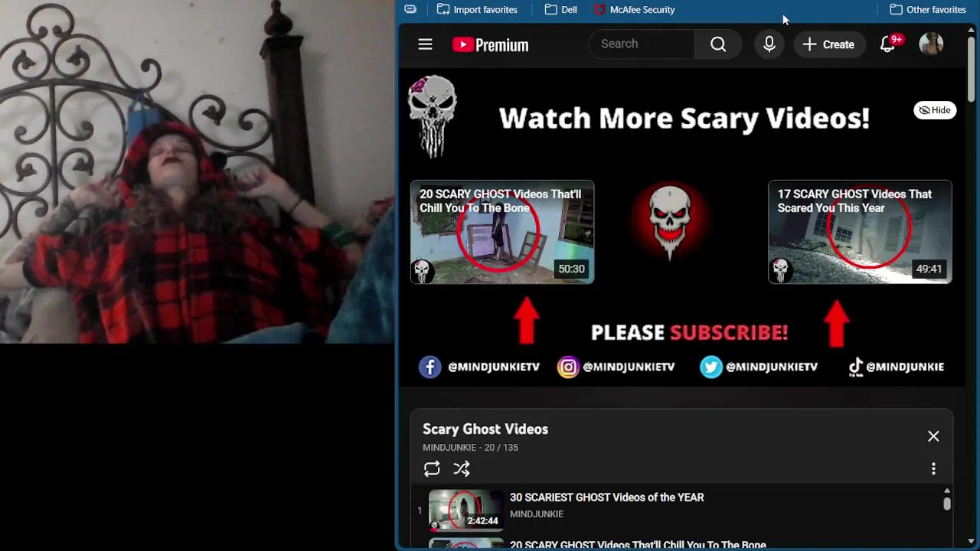Start voice search with microphone icon
The height and width of the screenshot is (551, 980).
(x=769, y=44)
